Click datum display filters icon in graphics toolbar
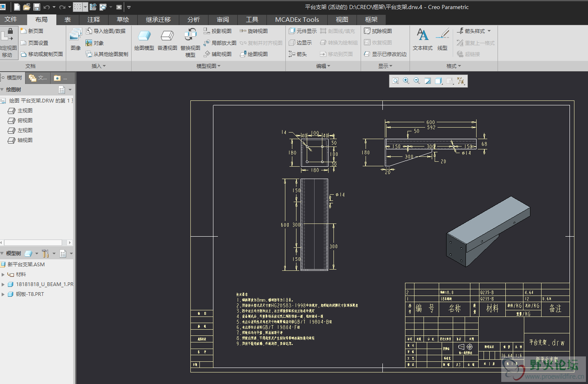The width and height of the screenshot is (588, 384). coord(461,81)
